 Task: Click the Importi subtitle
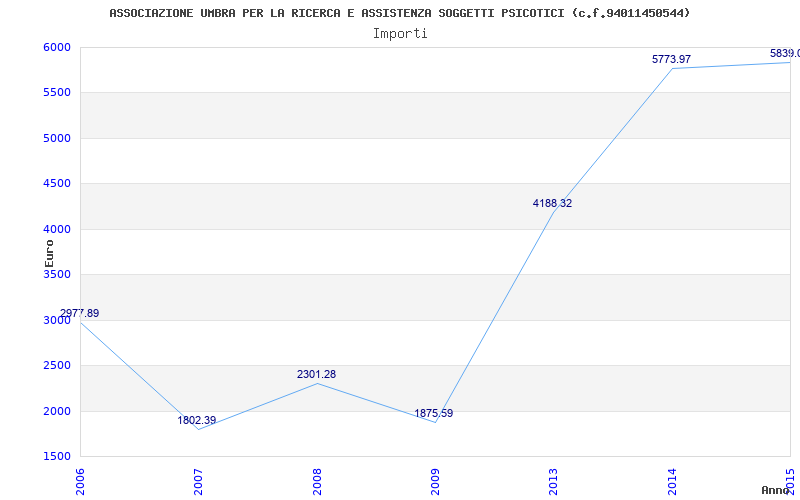[x=400, y=34]
